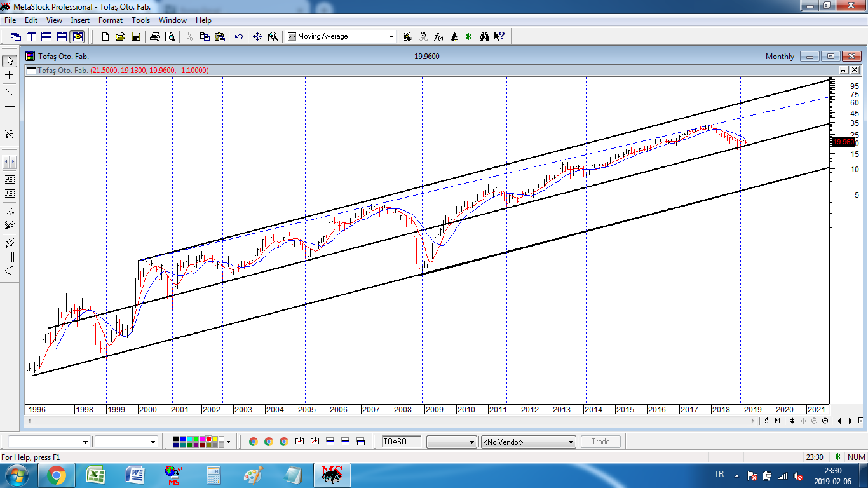Click the Paste icon in toolbar

[220, 37]
